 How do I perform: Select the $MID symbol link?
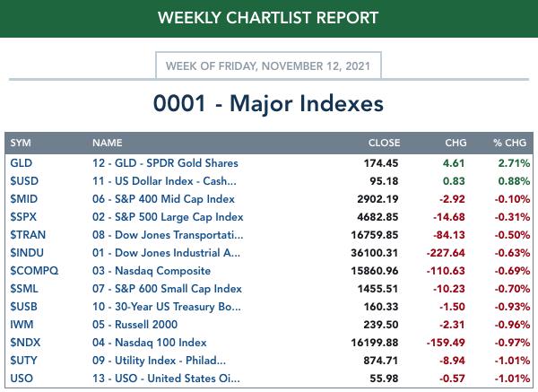[x=23, y=199]
